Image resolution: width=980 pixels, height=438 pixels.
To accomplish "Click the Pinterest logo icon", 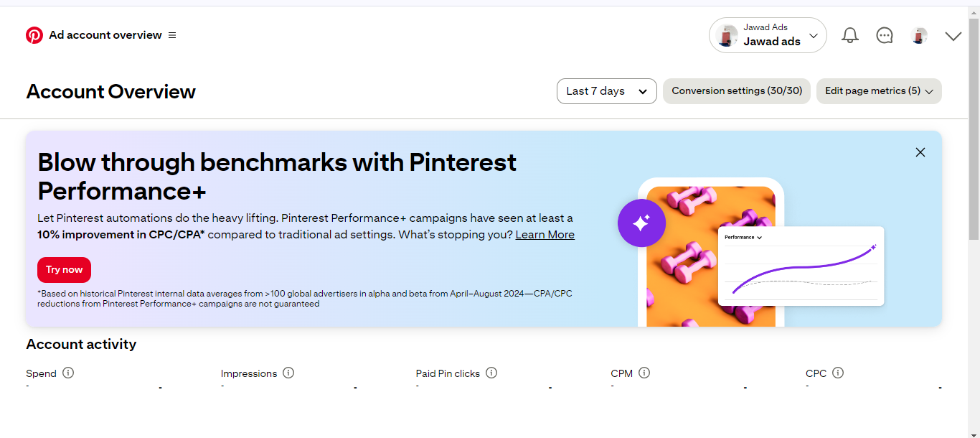I will coord(34,35).
